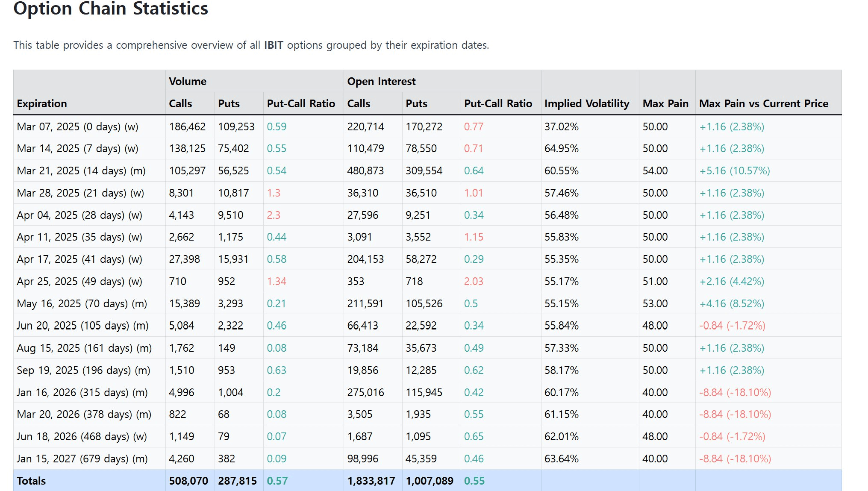Click open interest puts value 309,554
868x491 pixels.
point(424,171)
